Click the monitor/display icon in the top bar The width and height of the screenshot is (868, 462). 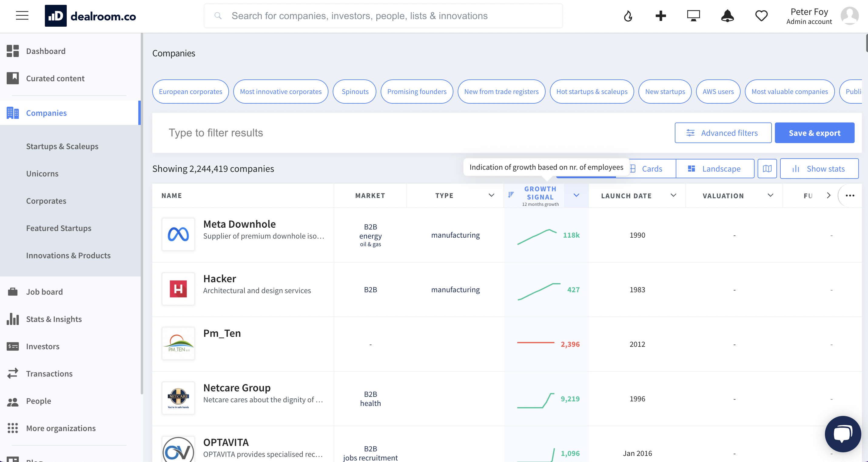(693, 15)
